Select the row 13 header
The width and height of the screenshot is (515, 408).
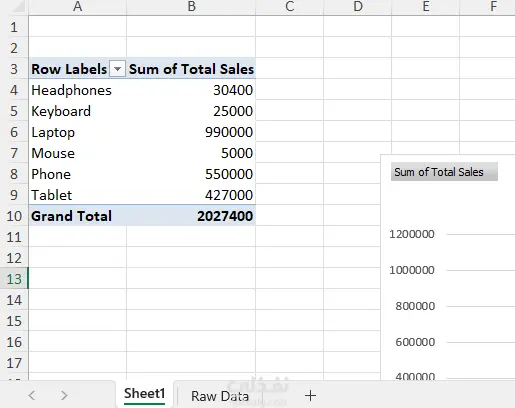coord(14,279)
